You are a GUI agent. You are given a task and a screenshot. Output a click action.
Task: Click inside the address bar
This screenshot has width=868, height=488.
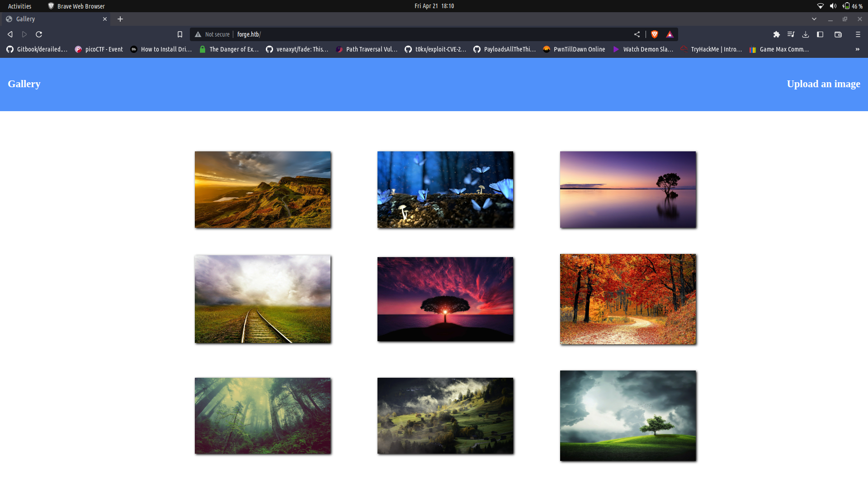pyautogui.click(x=316, y=34)
